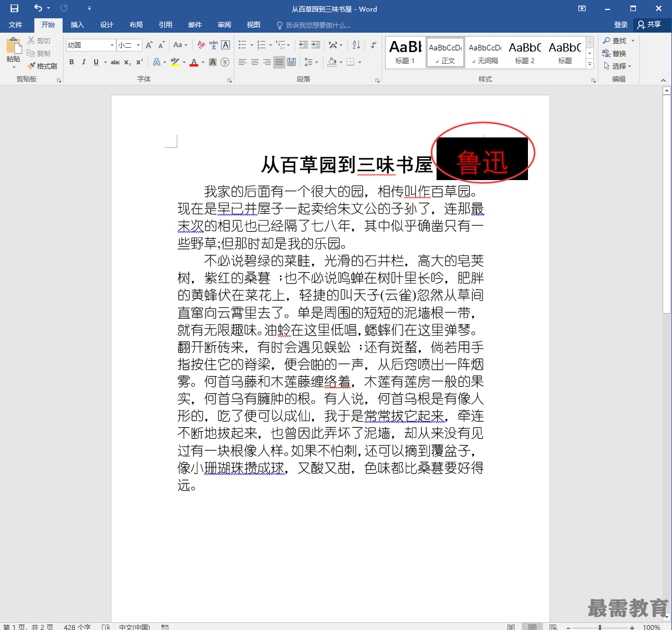Align text to the left
Screen dimensions: 672x630
[x=243, y=62]
